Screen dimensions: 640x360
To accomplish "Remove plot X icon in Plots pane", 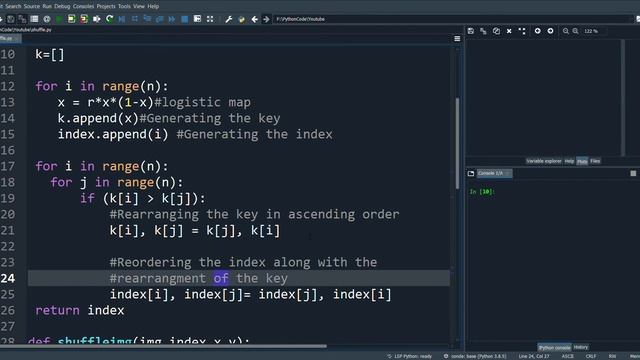I will pos(509,31).
